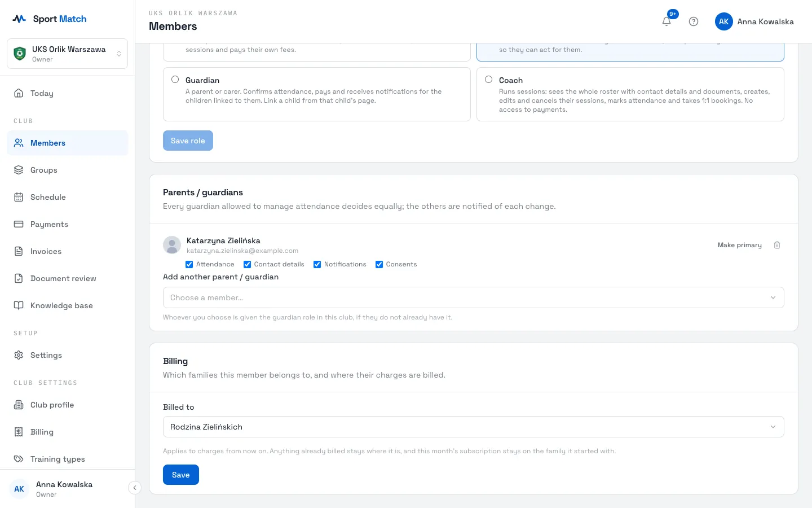The width and height of the screenshot is (812, 508).
Task: Click the Save role button
Action: click(x=188, y=141)
